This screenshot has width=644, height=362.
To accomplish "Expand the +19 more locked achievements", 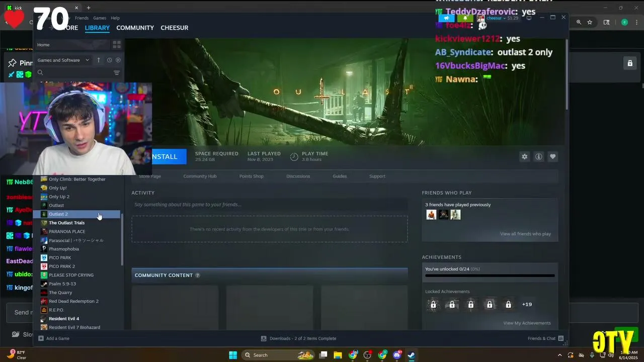I will click(527, 304).
